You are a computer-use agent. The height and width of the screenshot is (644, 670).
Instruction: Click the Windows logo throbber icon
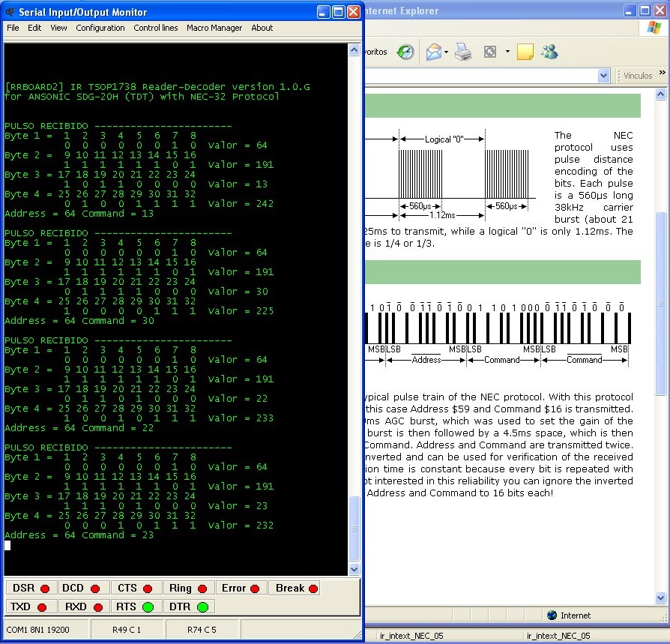pyautogui.click(x=654, y=28)
